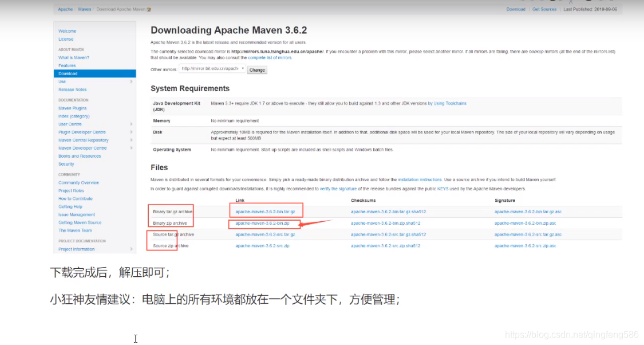Open the Maven breadcrumb link
Image resolution: width=644 pixels, height=345 pixels.
(85, 10)
